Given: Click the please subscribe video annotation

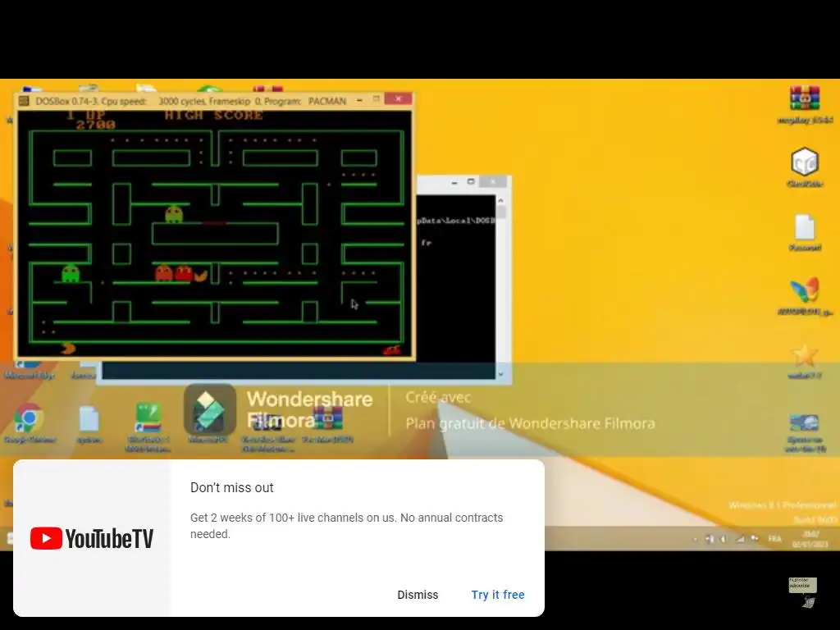Looking at the screenshot, I should tap(802, 584).
